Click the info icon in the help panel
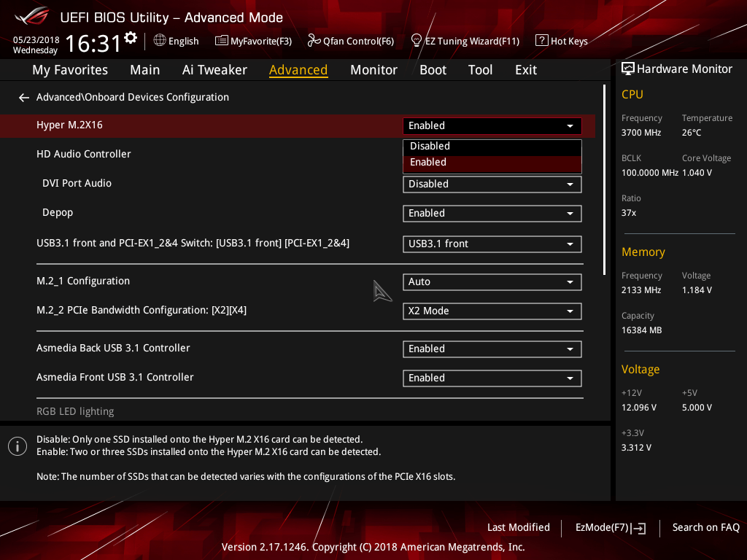This screenshot has height=560, width=747. (17, 445)
